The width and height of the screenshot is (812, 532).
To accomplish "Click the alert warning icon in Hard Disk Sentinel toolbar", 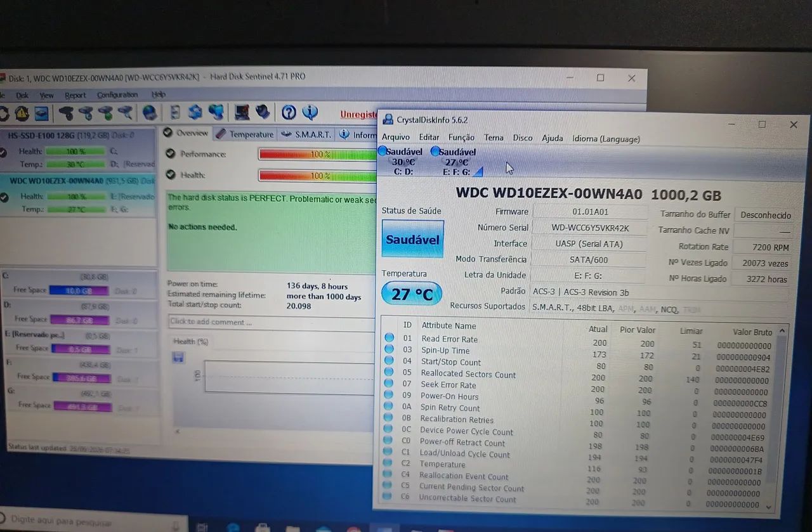I will click(x=22, y=114).
